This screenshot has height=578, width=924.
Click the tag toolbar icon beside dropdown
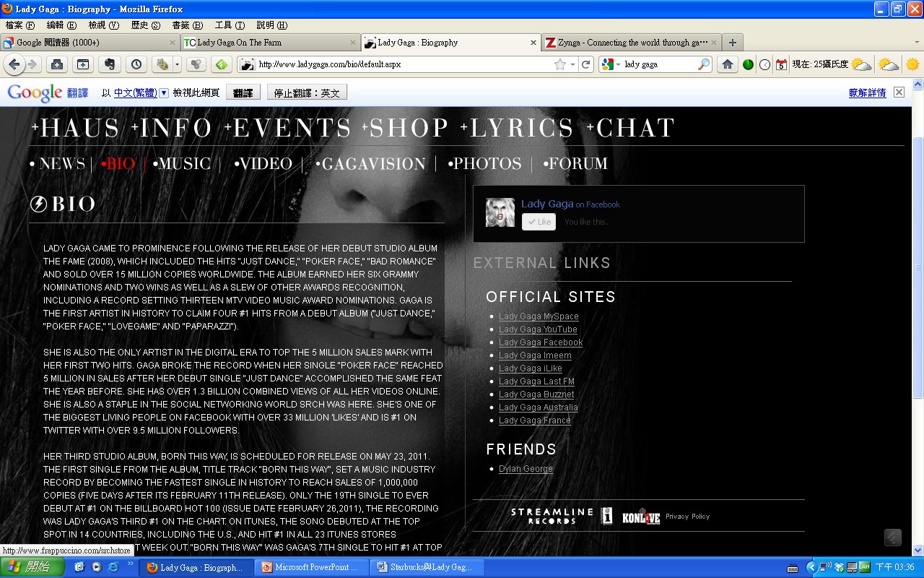[x=162, y=64]
